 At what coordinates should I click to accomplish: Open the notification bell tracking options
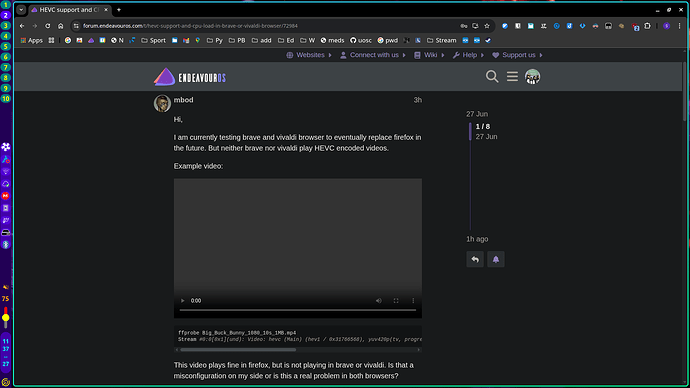tap(496, 260)
